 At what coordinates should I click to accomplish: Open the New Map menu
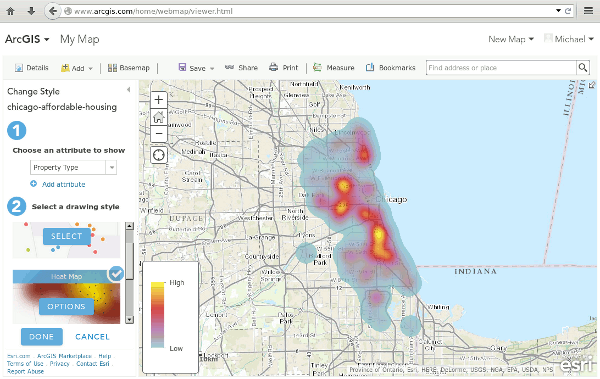pyautogui.click(x=511, y=39)
